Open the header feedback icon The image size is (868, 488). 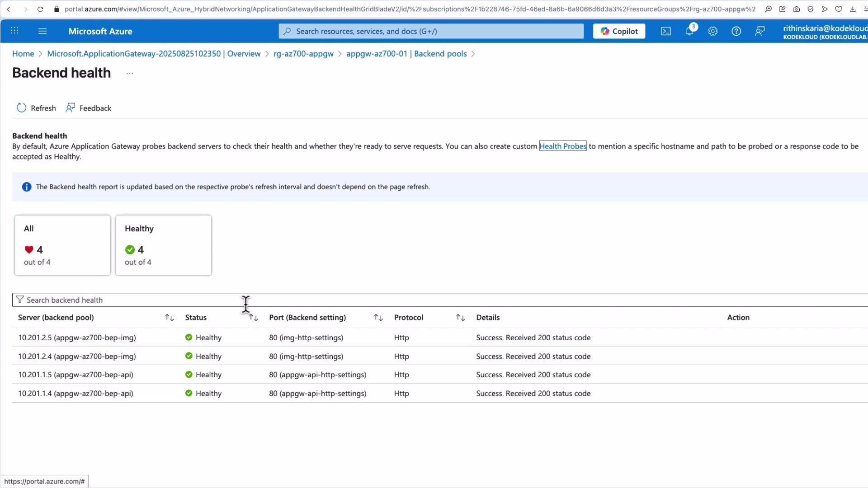(x=760, y=31)
